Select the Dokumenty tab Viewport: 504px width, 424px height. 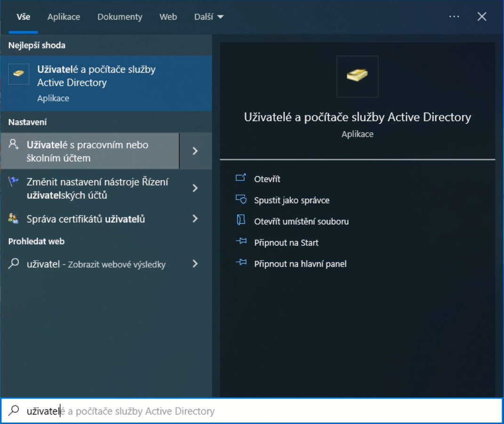pos(120,17)
